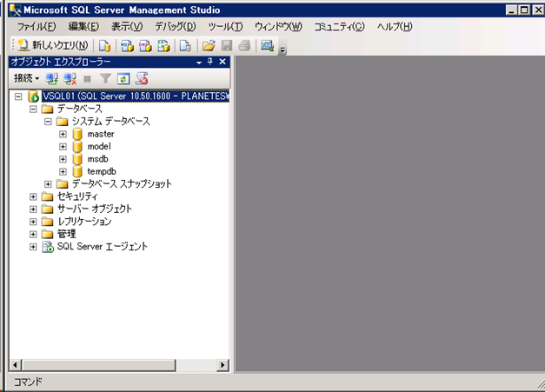Open the Analysis Services DMX Query icon
Image resolution: width=545 pixels, height=392 pixels.
(145, 45)
